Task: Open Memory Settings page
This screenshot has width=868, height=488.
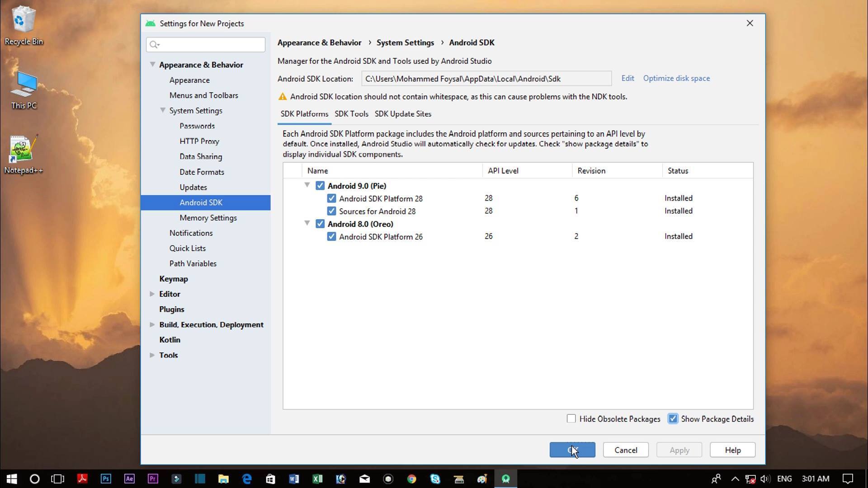Action: pyautogui.click(x=208, y=218)
